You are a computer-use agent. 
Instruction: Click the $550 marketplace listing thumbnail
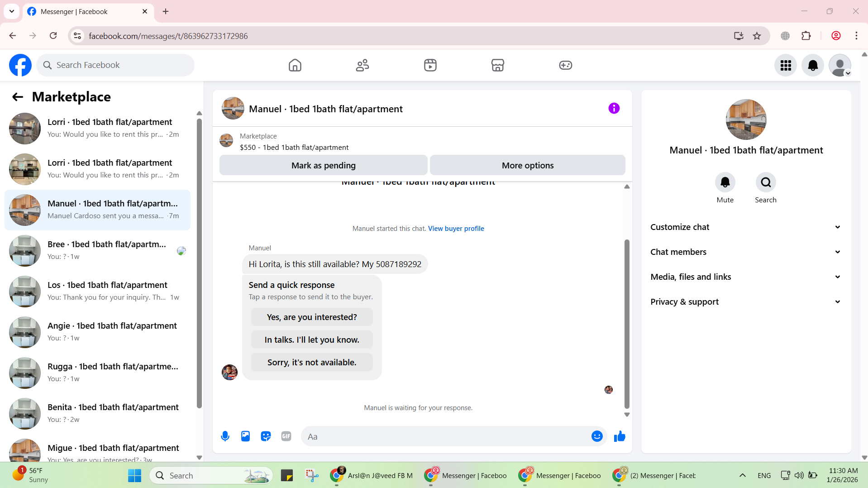pos(226,141)
